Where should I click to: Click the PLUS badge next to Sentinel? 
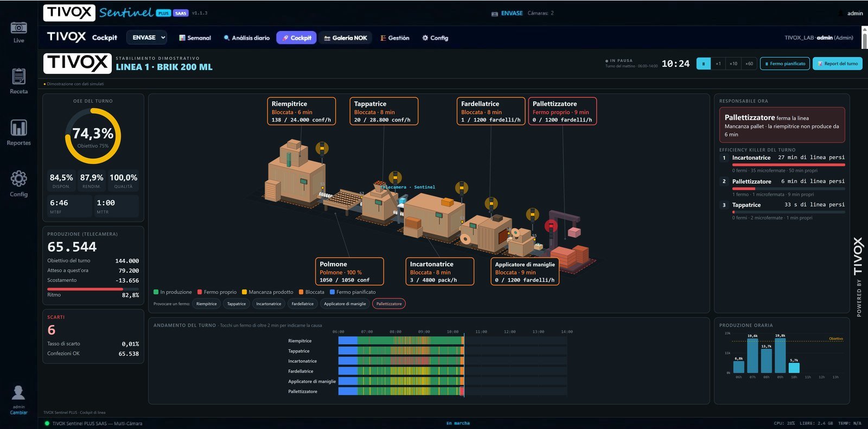163,13
